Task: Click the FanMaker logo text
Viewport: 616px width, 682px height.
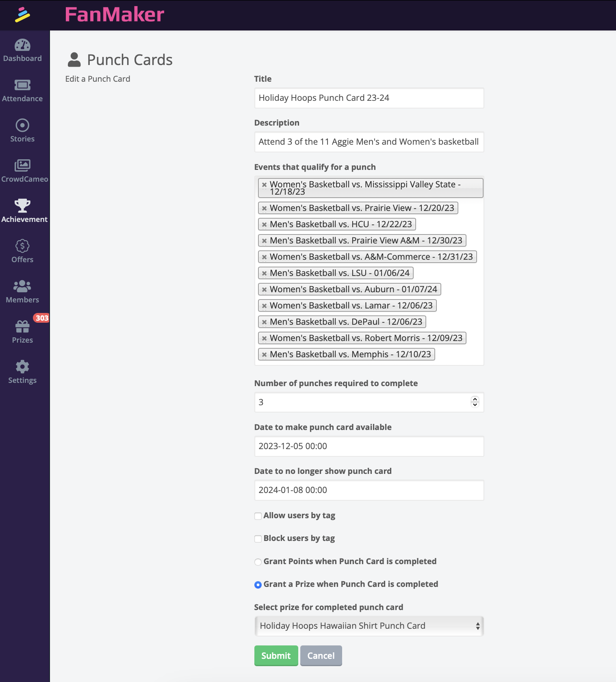Action: click(115, 15)
